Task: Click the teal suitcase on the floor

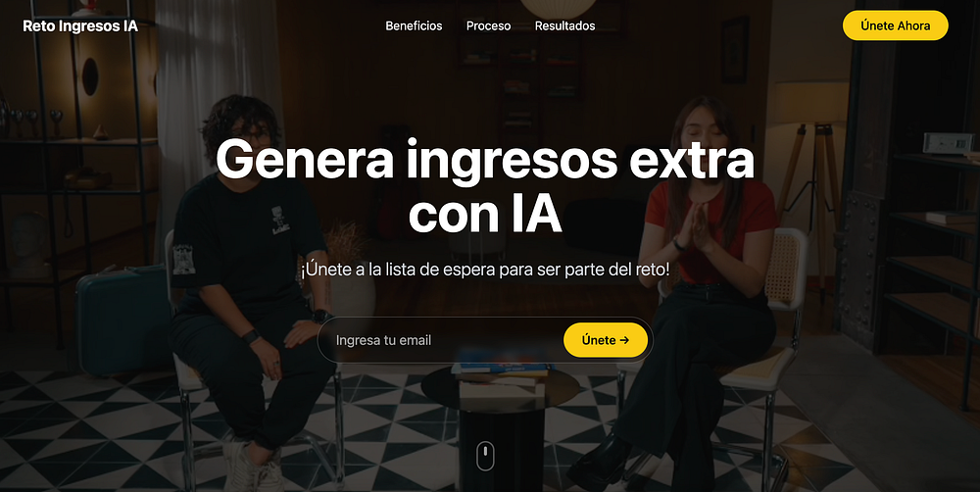Action: tap(122, 319)
